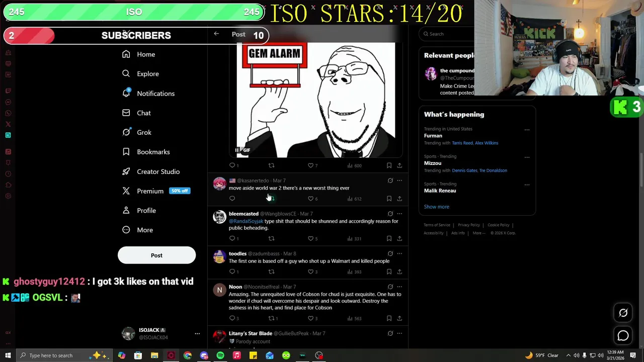Open options for the Furman trend
Screen dimensions: 644x362
(527, 130)
